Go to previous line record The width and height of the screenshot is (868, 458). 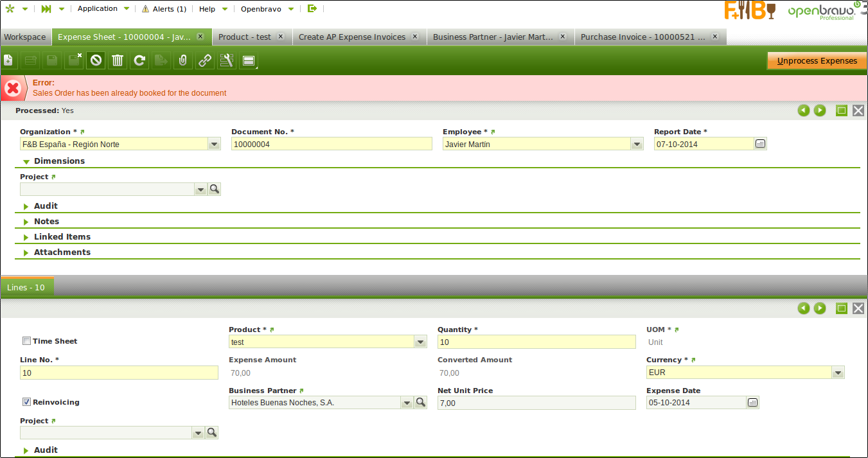803,308
